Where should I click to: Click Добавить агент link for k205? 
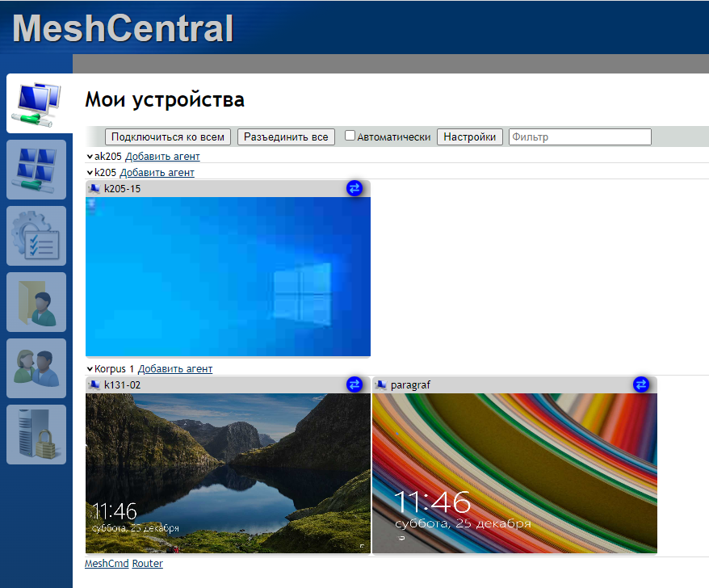click(157, 173)
